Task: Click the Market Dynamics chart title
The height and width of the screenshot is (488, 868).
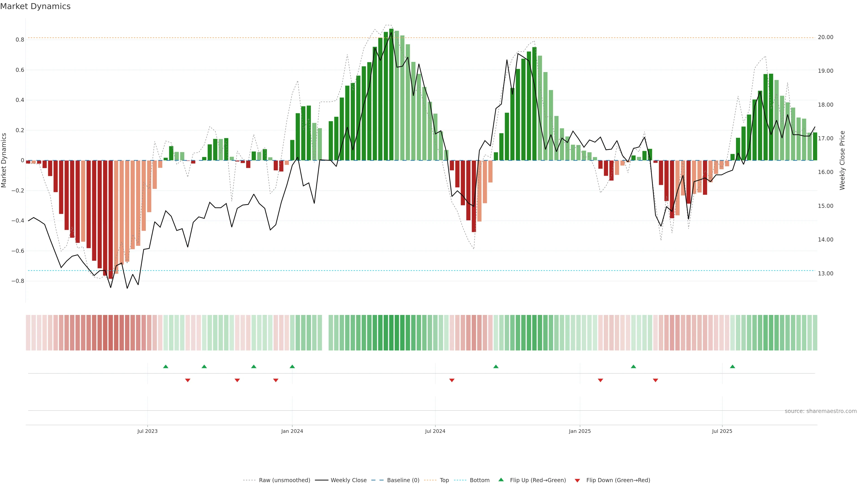Action: pos(35,6)
